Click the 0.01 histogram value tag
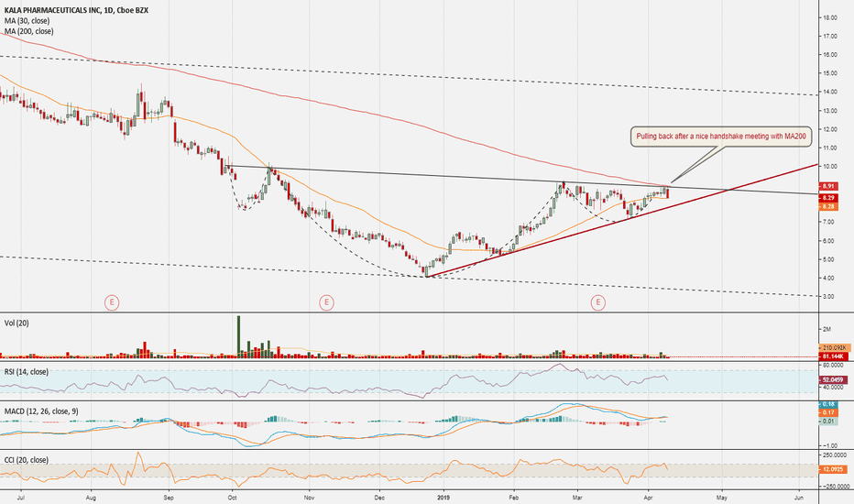The height and width of the screenshot is (504, 854). (828, 422)
